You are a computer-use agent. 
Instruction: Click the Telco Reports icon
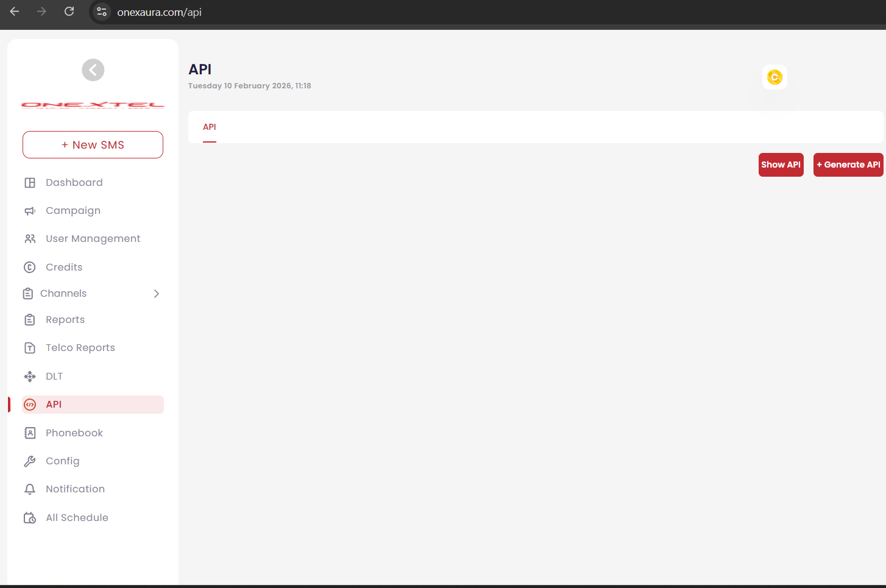tap(30, 348)
